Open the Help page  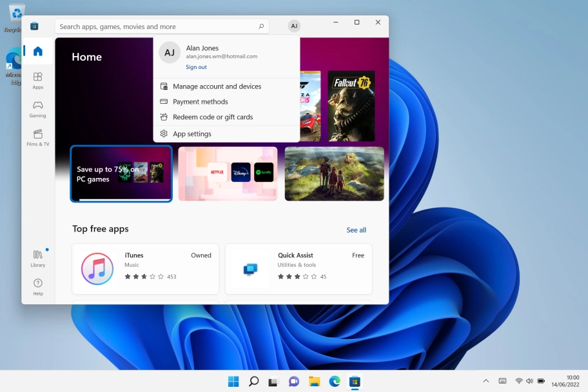pyautogui.click(x=38, y=286)
